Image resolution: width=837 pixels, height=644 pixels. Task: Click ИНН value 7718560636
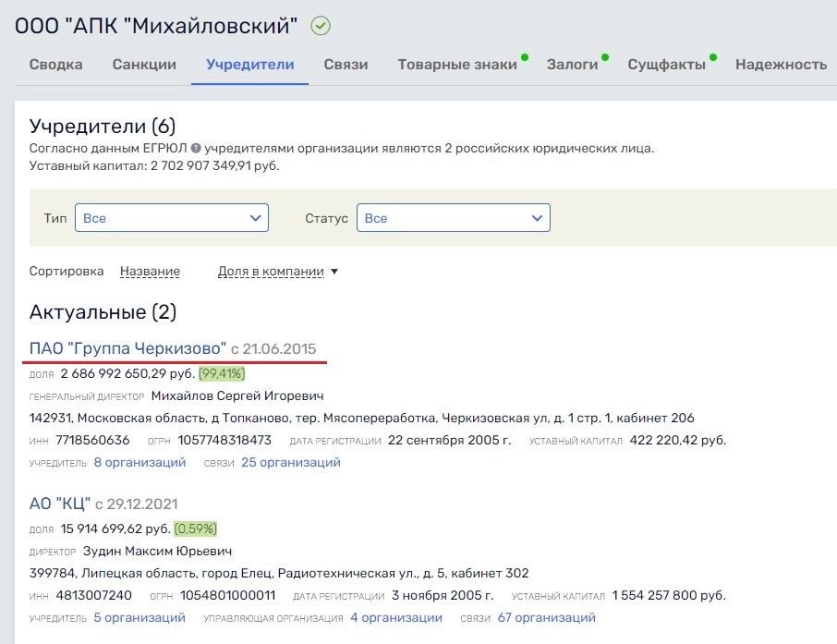[x=93, y=441]
